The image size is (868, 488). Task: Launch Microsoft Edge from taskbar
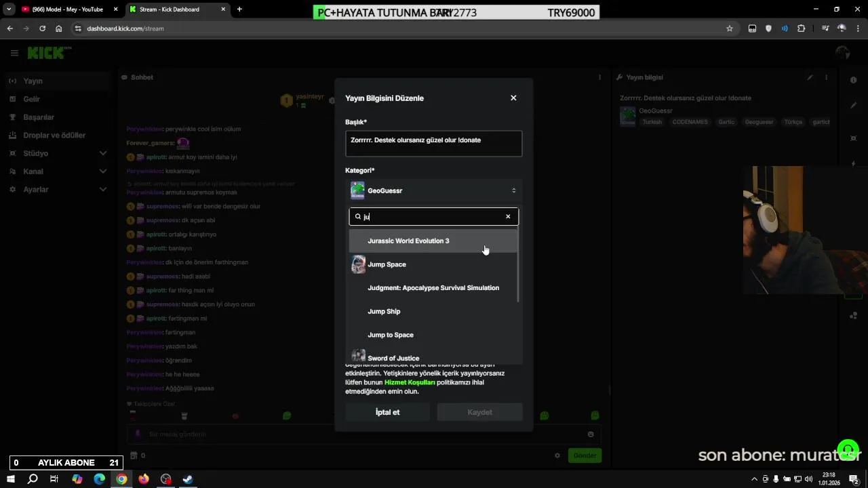pos(100,479)
